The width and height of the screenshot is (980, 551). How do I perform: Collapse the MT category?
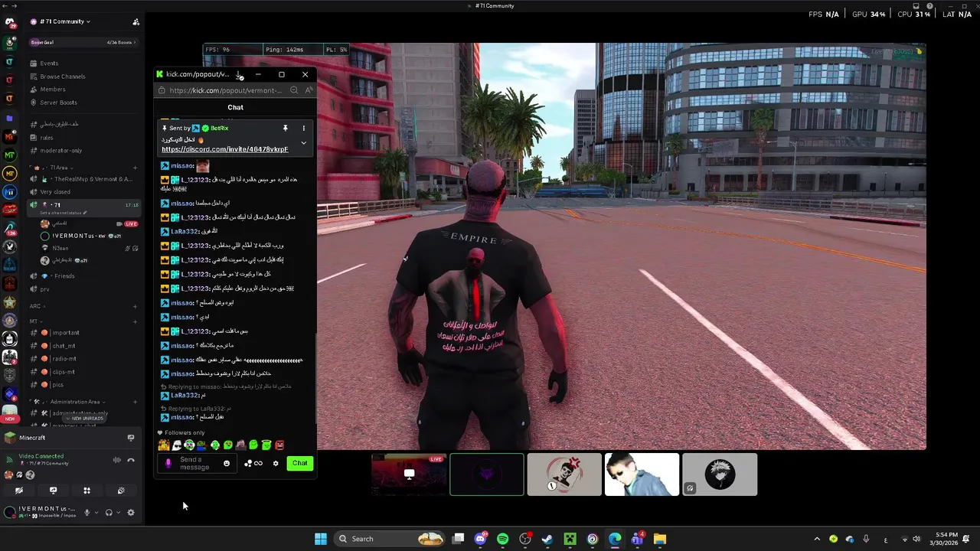(x=35, y=321)
